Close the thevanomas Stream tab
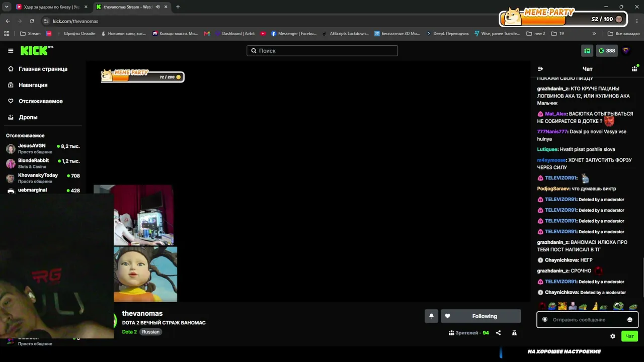 tap(166, 7)
